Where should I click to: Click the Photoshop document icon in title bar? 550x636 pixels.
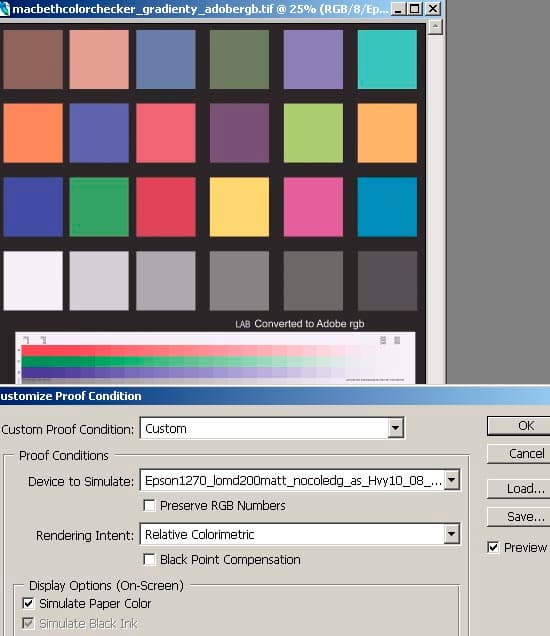coord(4,9)
